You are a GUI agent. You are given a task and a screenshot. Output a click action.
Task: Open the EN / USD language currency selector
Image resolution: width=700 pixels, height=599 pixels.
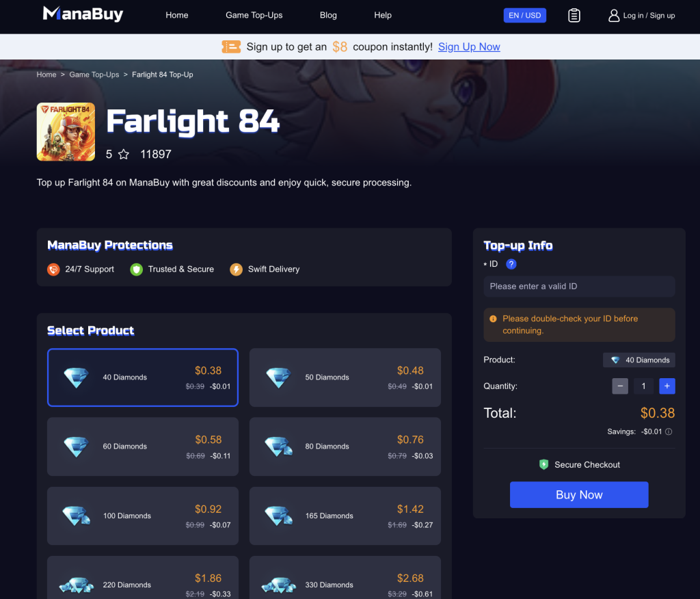pos(524,15)
